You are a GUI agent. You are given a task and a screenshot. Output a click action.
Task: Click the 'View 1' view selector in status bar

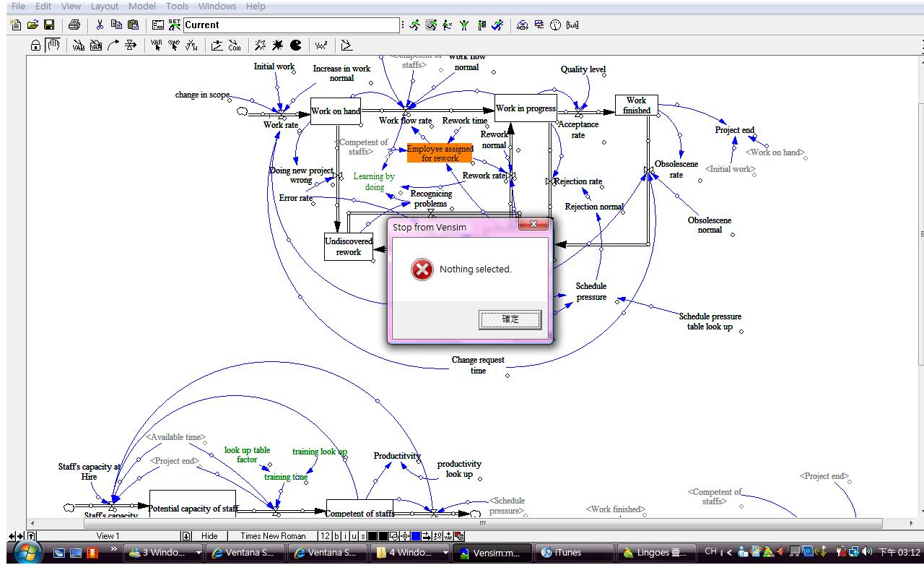click(x=108, y=536)
